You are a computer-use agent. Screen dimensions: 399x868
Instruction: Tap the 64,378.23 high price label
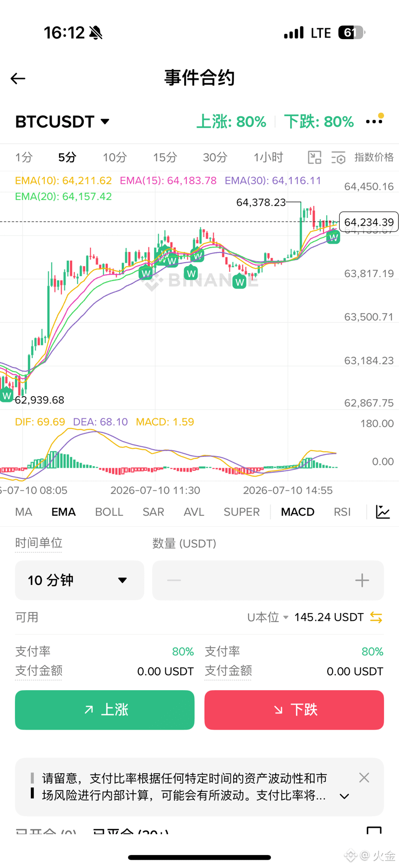pyautogui.click(x=261, y=202)
